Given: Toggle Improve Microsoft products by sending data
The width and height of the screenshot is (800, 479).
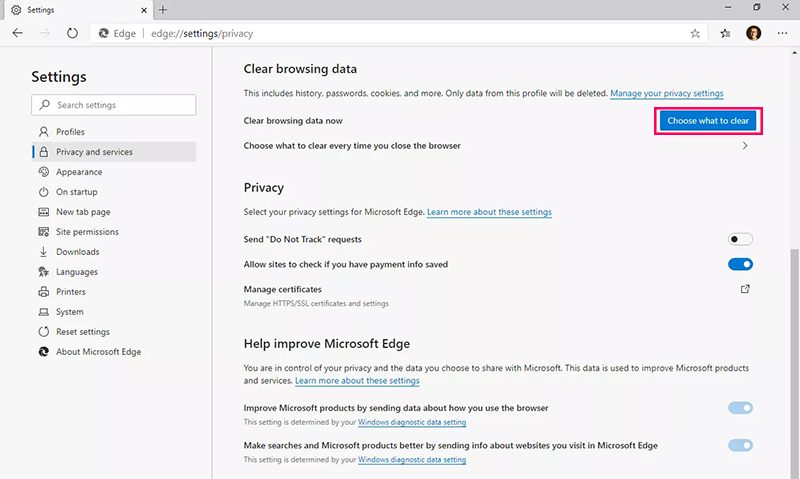Looking at the screenshot, I should (740, 408).
